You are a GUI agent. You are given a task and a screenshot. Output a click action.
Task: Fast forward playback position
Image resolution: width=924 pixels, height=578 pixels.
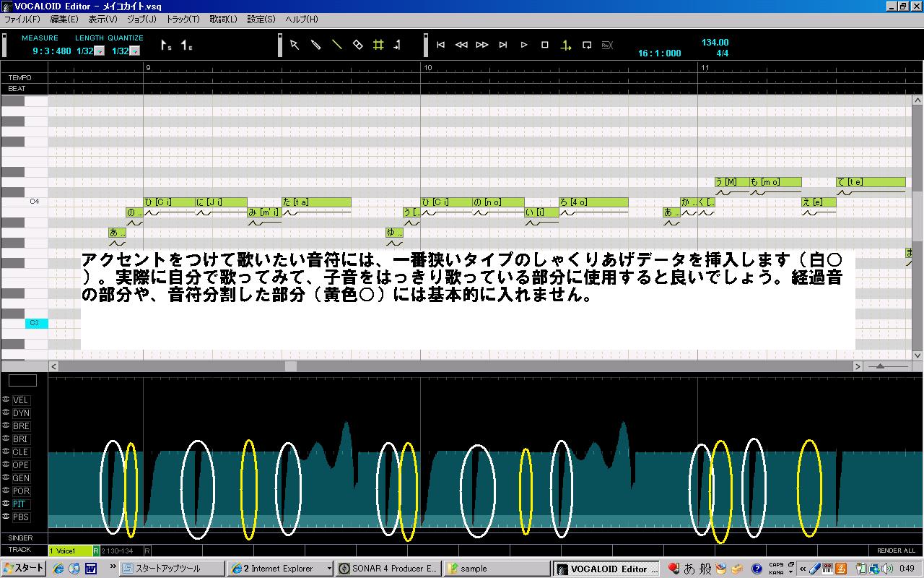[x=482, y=45]
